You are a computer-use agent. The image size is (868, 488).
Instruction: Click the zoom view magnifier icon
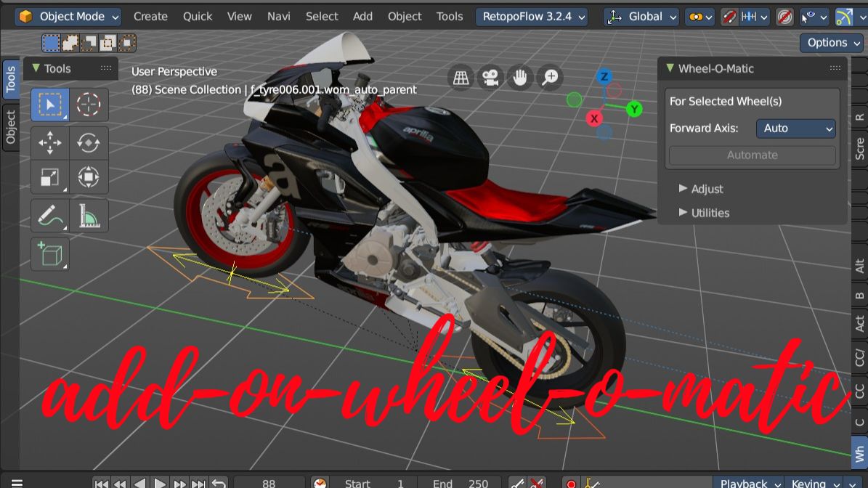coord(550,78)
